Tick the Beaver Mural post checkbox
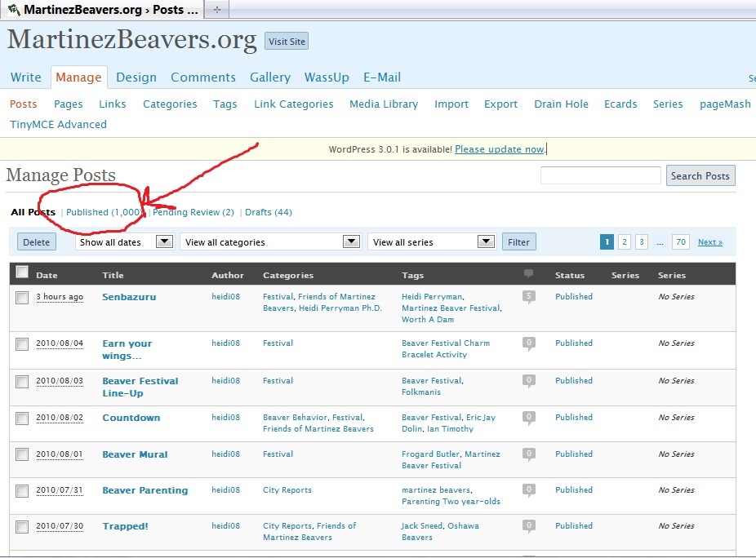The width and height of the screenshot is (756, 558). coord(22,454)
